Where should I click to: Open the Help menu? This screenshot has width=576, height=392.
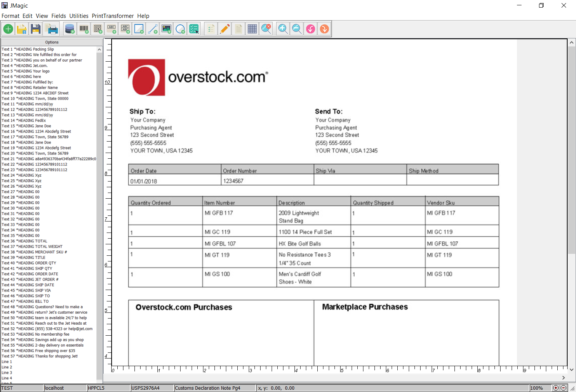(x=143, y=16)
